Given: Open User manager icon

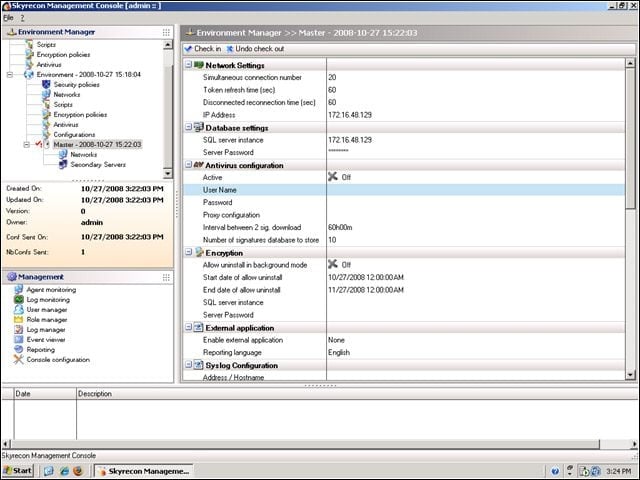Looking at the screenshot, I should [19, 309].
